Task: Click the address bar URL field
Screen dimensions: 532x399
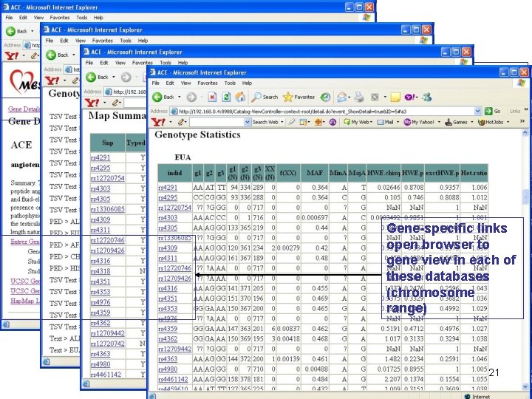Action: [x=323, y=111]
